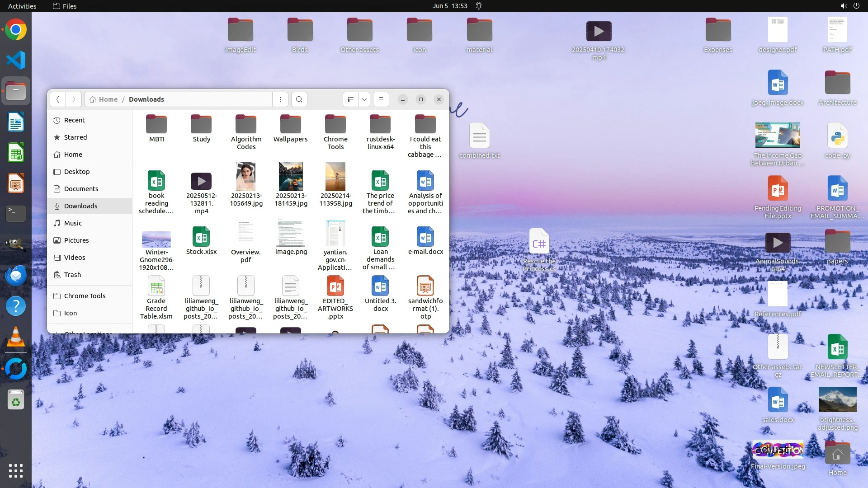Viewport: 868px width, 488px height.
Task: Open the path bar three-dot menu
Action: 280,99
